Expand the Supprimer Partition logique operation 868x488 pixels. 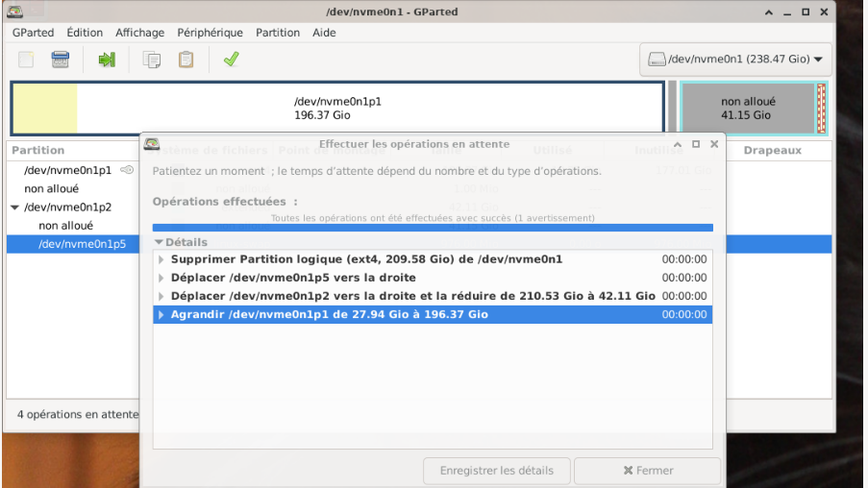[161, 259]
